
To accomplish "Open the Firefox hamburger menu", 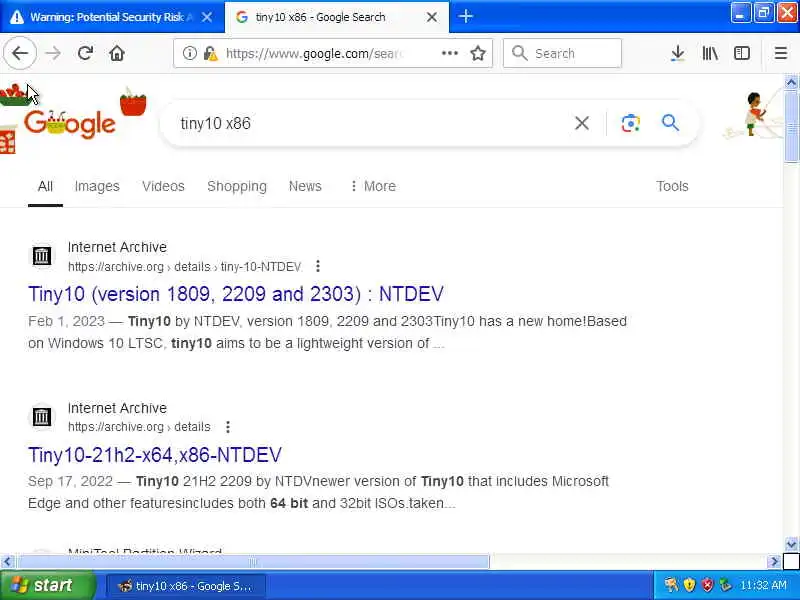I will pos(781,53).
